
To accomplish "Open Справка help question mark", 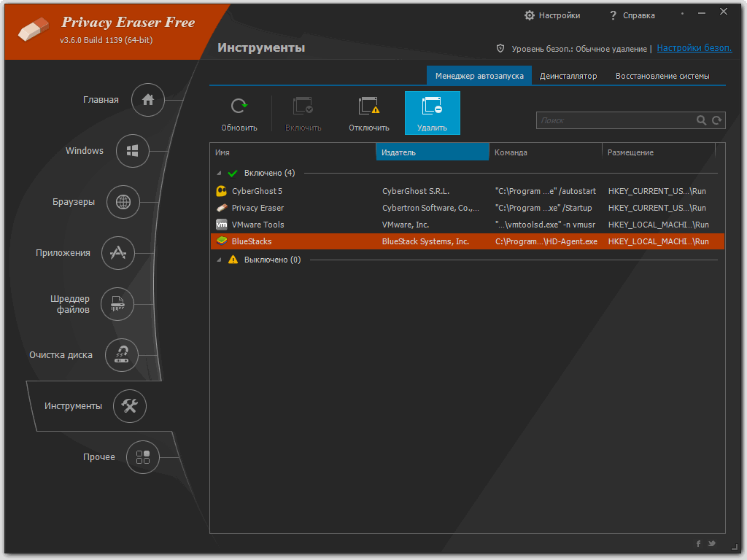I will click(x=632, y=15).
